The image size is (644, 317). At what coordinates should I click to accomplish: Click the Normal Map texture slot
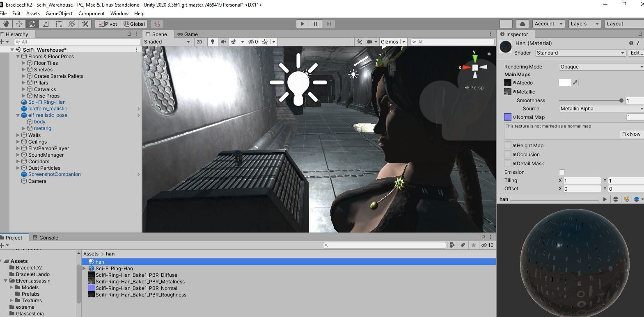click(x=508, y=117)
